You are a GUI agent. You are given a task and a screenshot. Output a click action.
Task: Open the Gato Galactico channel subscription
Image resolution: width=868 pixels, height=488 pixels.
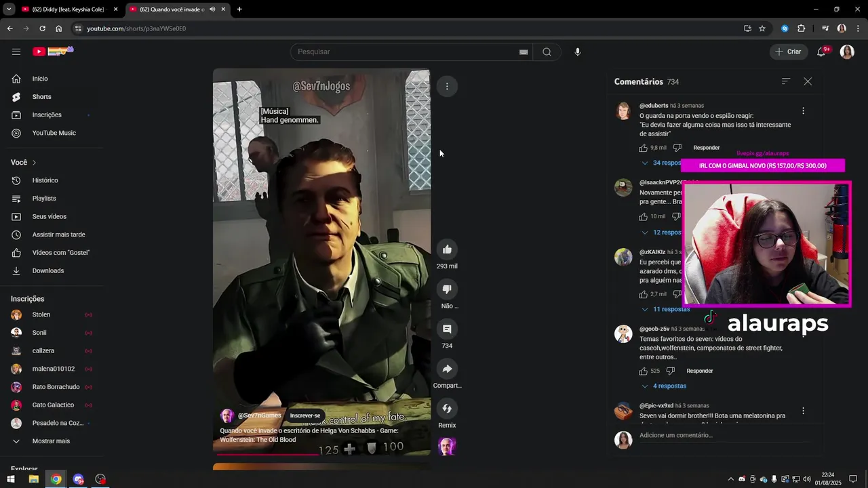(52, 405)
